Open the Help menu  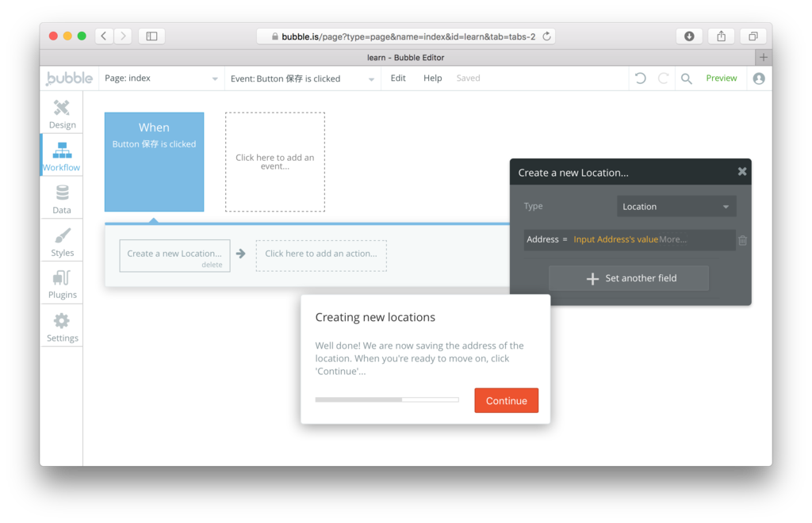(x=432, y=78)
